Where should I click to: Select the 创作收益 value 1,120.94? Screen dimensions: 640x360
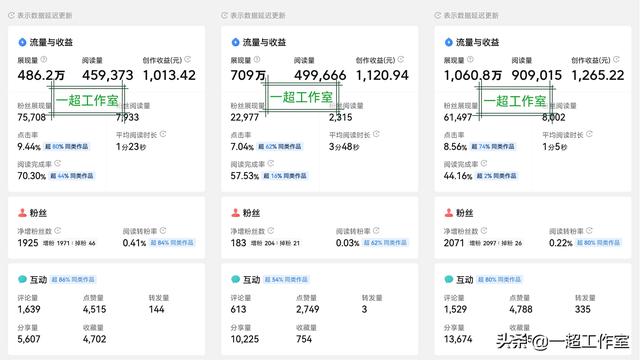tap(382, 75)
